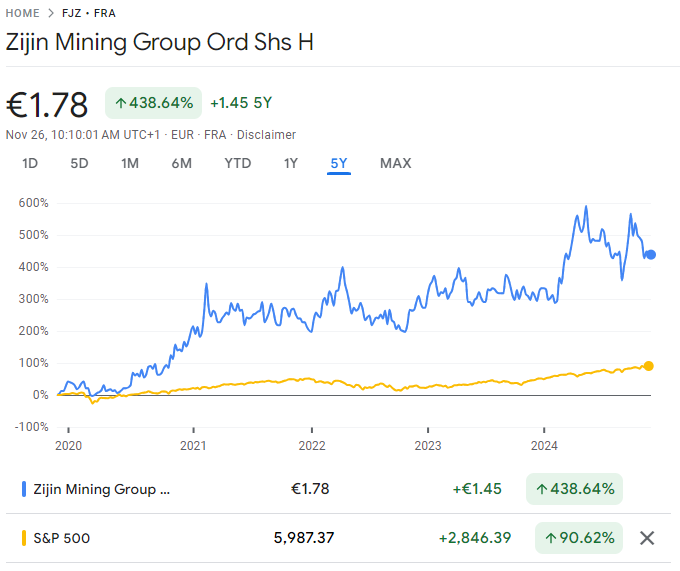Viewport: 680px width, 571px height.
Task: Open the Disclaimer link
Action: point(266,135)
